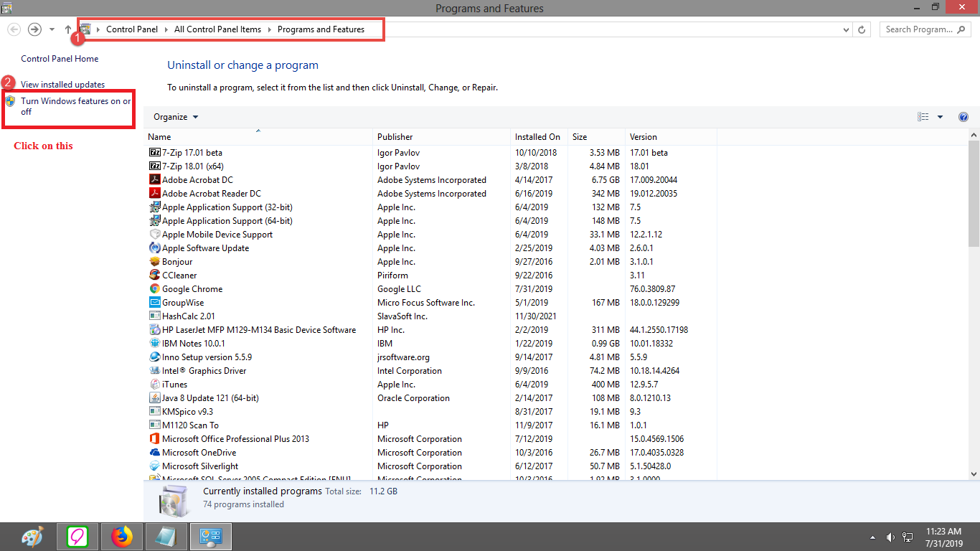
Task: Change view with the view icon button
Action: click(923, 117)
